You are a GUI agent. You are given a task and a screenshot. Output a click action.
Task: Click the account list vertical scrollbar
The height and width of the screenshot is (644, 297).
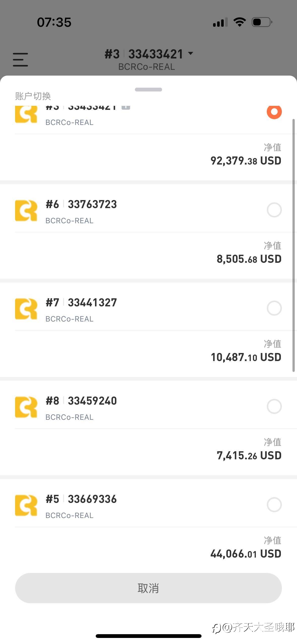pyautogui.click(x=293, y=245)
